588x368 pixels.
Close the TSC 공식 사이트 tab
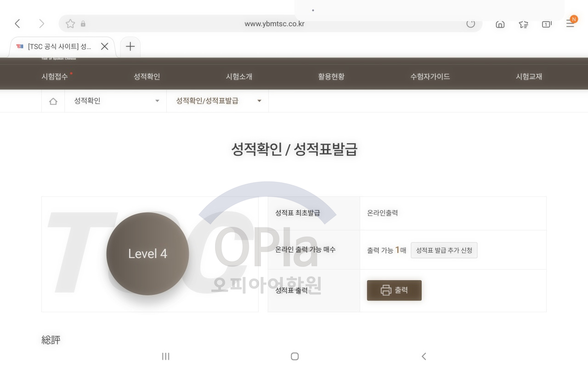pyautogui.click(x=104, y=46)
